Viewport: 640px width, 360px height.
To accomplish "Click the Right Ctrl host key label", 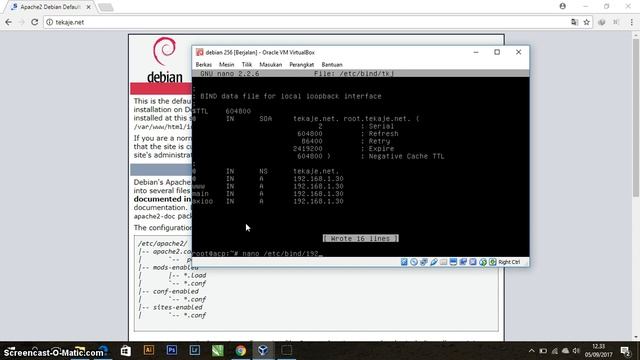I will 509,262.
